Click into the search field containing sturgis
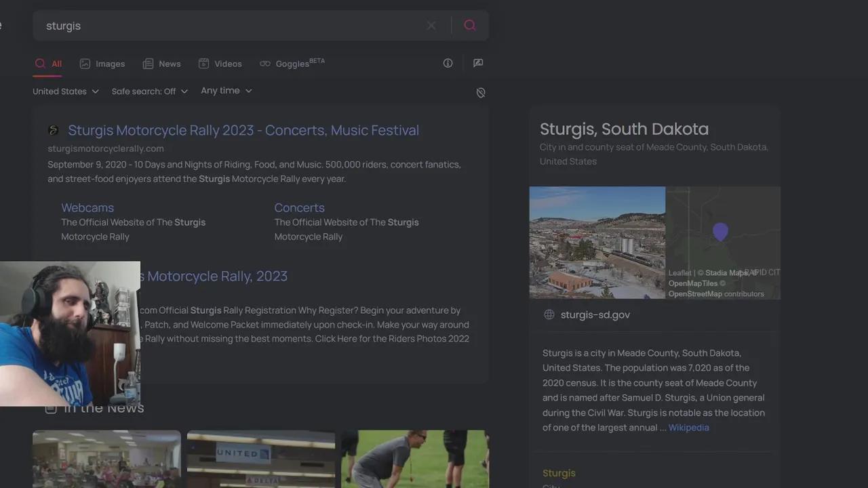Image resolution: width=868 pixels, height=488 pixels. click(x=231, y=26)
